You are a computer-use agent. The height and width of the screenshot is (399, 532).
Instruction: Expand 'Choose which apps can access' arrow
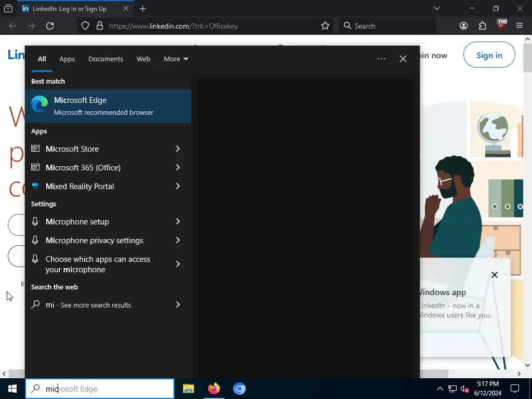point(178,264)
